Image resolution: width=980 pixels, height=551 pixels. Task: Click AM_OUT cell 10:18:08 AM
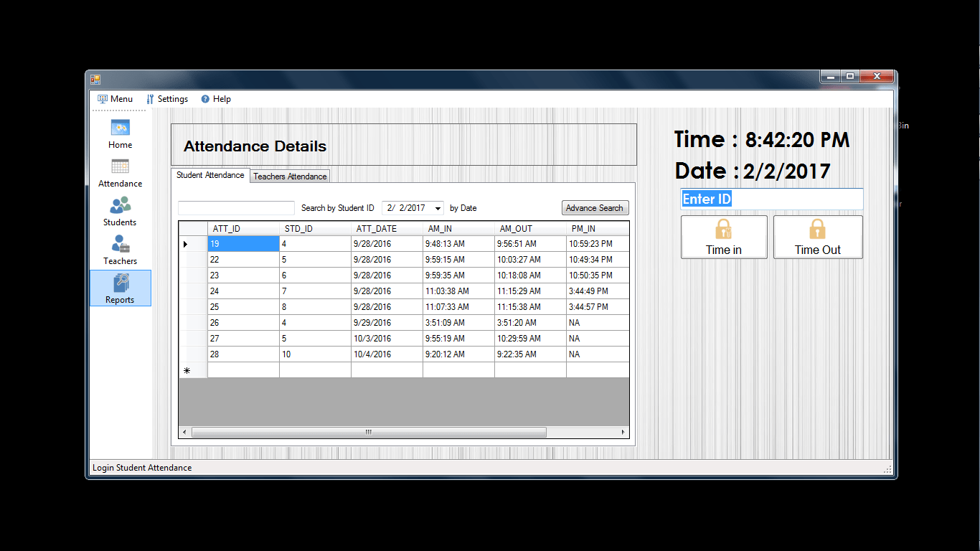pos(530,275)
